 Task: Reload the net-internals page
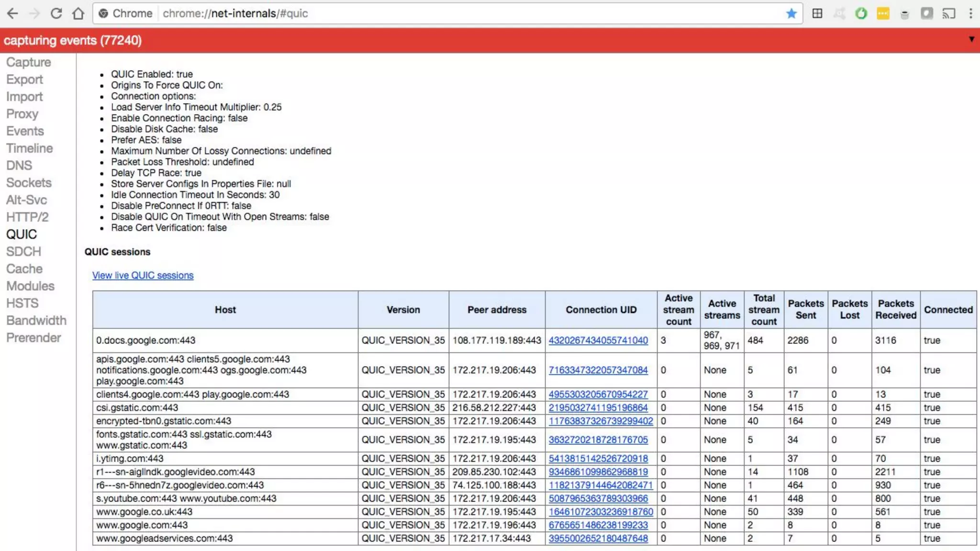point(56,13)
